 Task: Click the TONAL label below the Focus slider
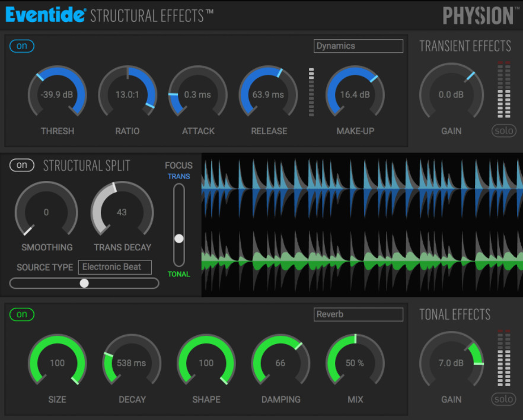tap(179, 274)
